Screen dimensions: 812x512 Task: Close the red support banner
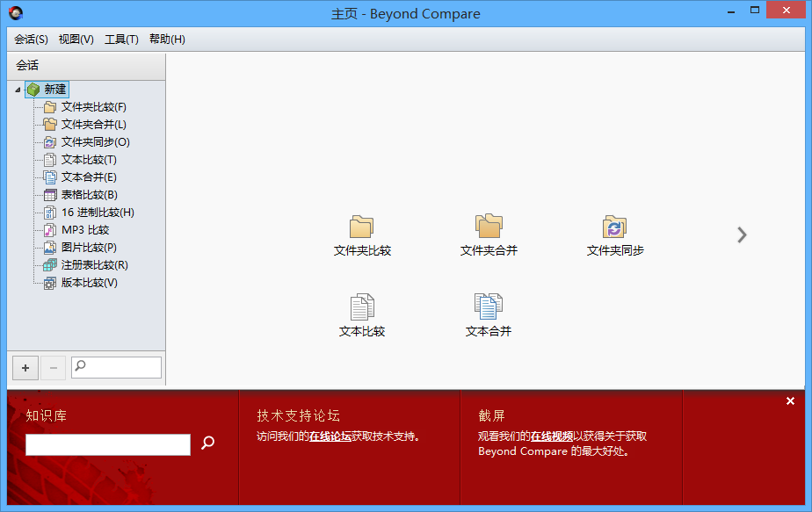(790, 401)
